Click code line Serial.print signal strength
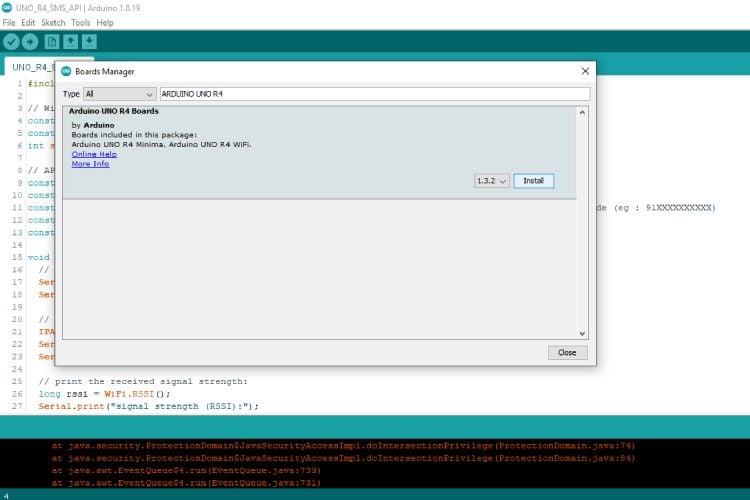The height and width of the screenshot is (500, 750). tap(148, 406)
